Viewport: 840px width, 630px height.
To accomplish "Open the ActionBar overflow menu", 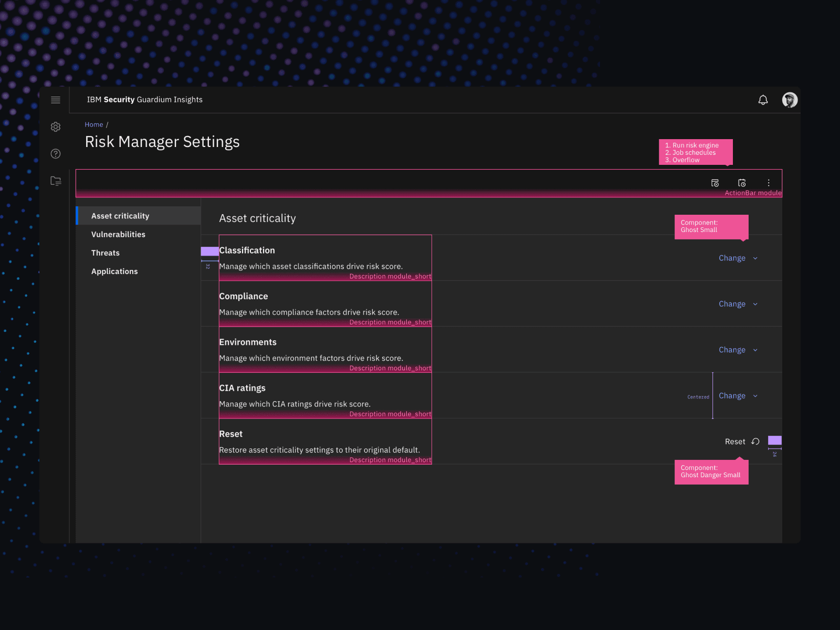I will click(x=769, y=183).
